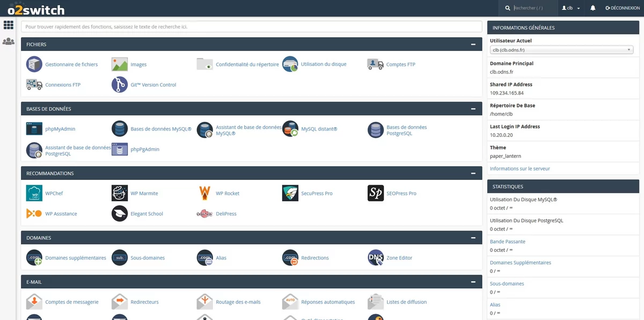Open Listes de diffusion link
The height and width of the screenshot is (320, 644).
[x=406, y=302]
